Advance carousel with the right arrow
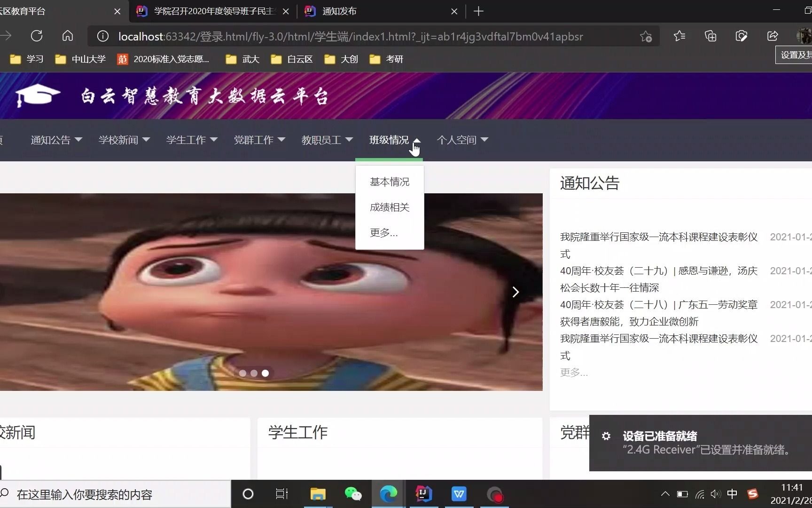Image resolution: width=812 pixels, height=508 pixels. (515, 292)
